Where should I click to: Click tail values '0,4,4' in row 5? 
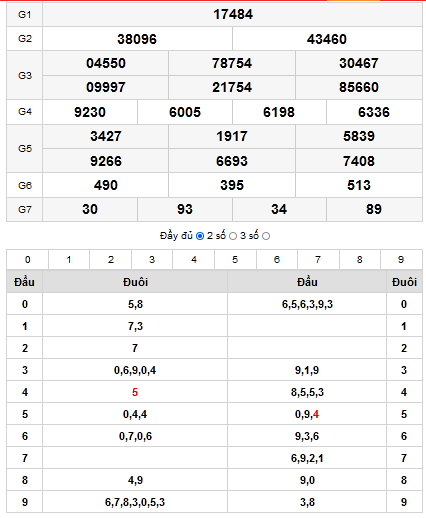(x=135, y=414)
